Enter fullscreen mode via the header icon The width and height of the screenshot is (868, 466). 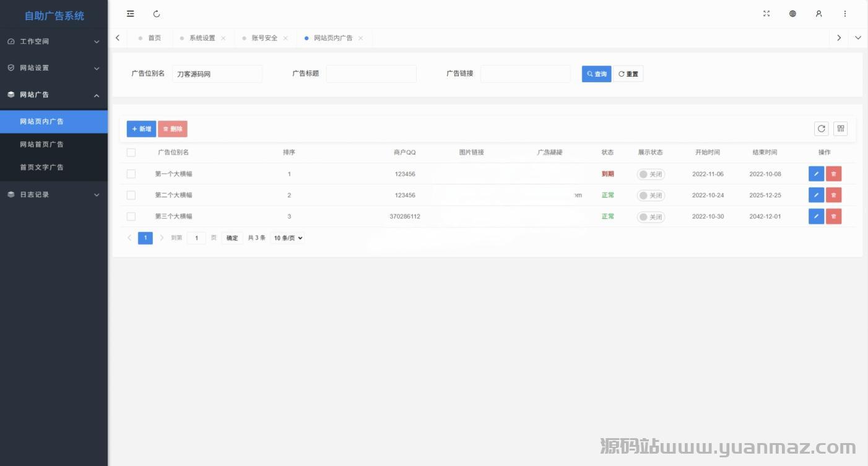tap(766, 14)
